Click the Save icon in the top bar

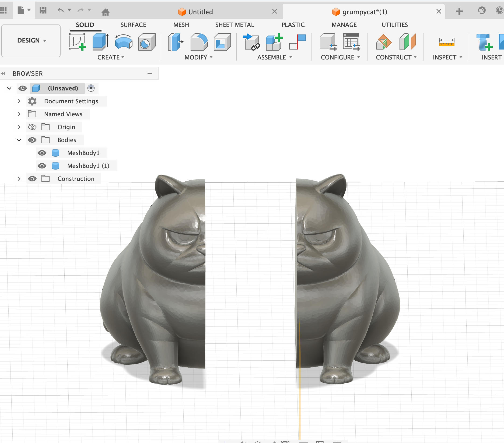(x=43, y=10)
